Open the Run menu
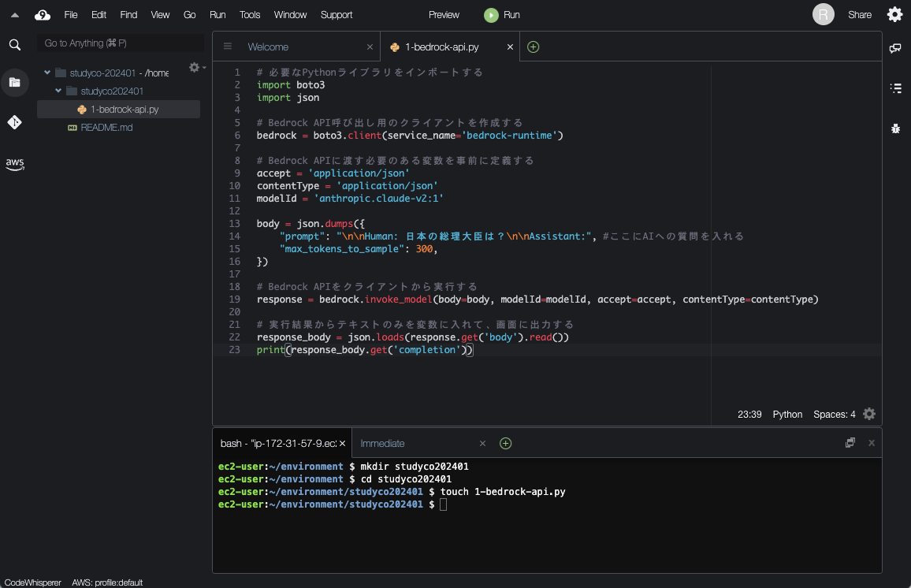 click(218, 14)
